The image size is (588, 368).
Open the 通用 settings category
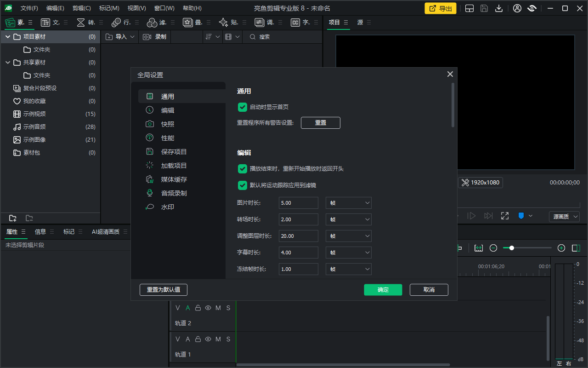[x=181, y=97]
